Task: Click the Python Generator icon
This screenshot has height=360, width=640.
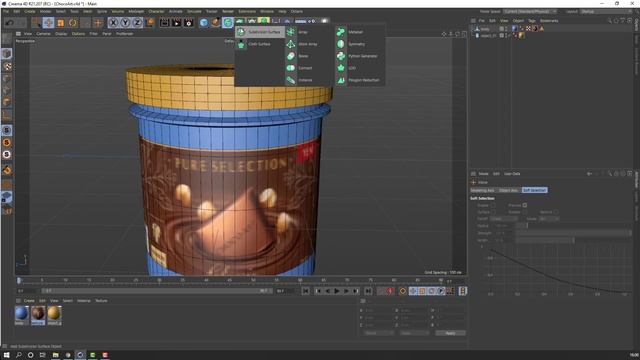Action: pos(341,56)
